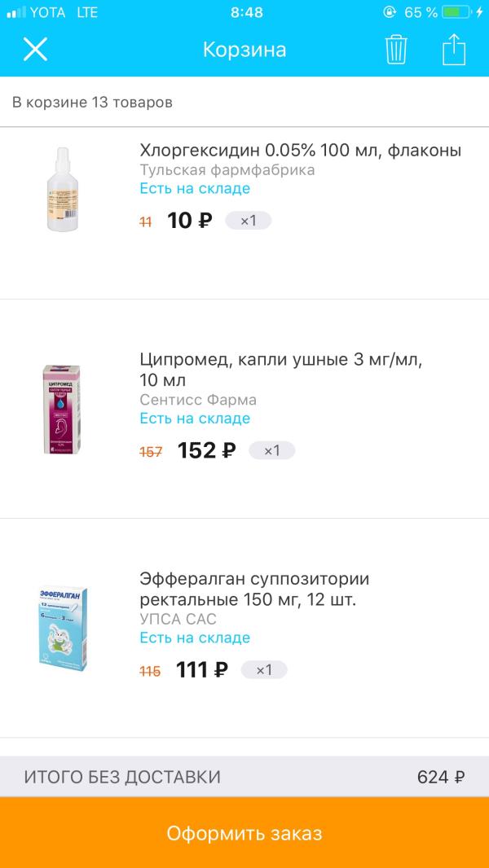Tap Есть на складе under Хлоргексидин

[195, 189]
